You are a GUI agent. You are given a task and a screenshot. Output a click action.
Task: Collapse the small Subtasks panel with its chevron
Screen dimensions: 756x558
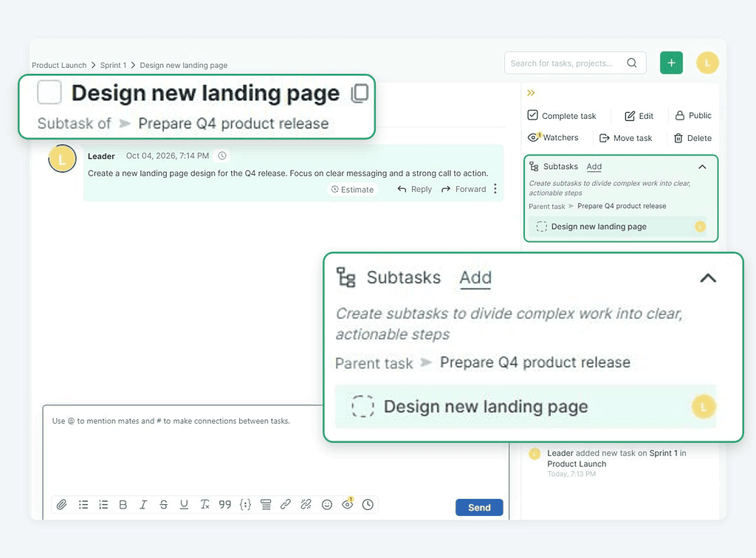tap(702, 167)
